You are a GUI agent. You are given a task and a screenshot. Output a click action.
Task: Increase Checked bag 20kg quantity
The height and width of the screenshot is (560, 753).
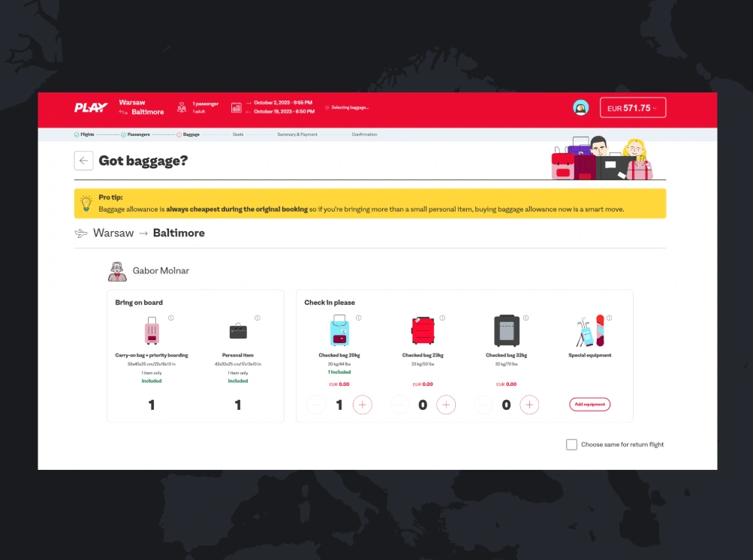click(363, 405)
